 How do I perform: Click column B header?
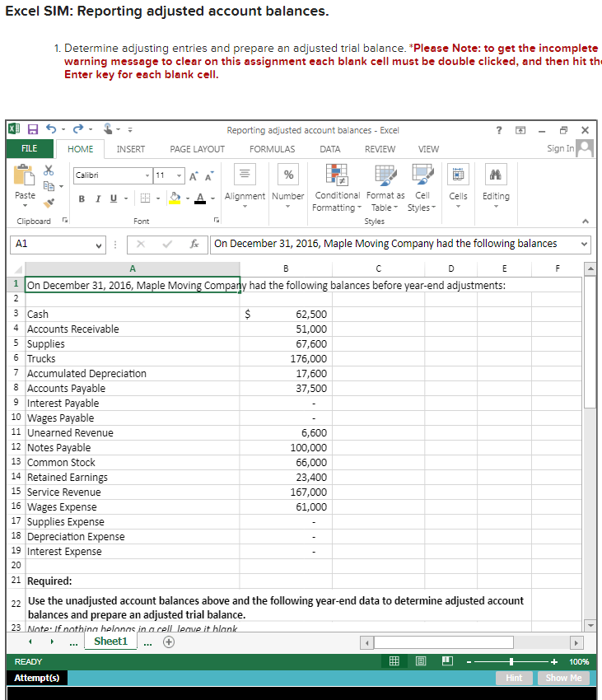point(286,268)
